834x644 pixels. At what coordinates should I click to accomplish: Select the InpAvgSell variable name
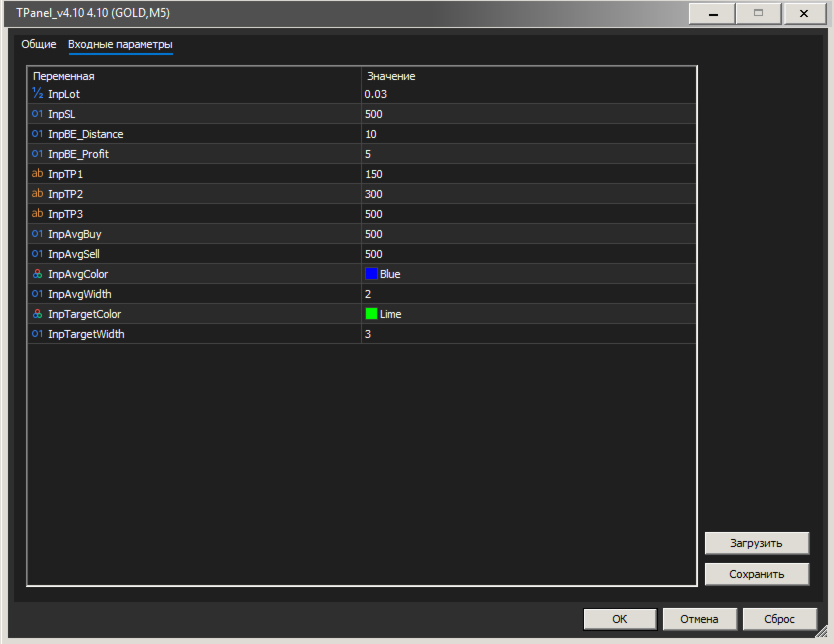[74, 254]
